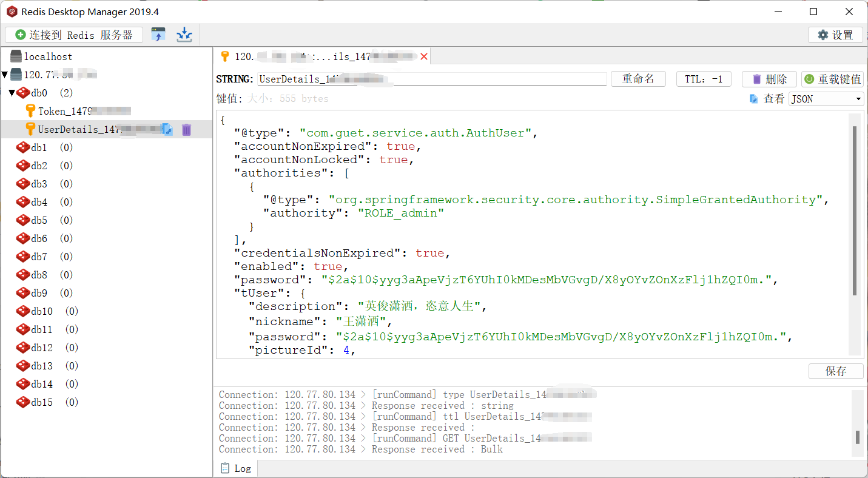Image resolution: width=868 pixels, height=478 pixels.
Task: Click inside the JSON value editor
Action: coord(531,234)
